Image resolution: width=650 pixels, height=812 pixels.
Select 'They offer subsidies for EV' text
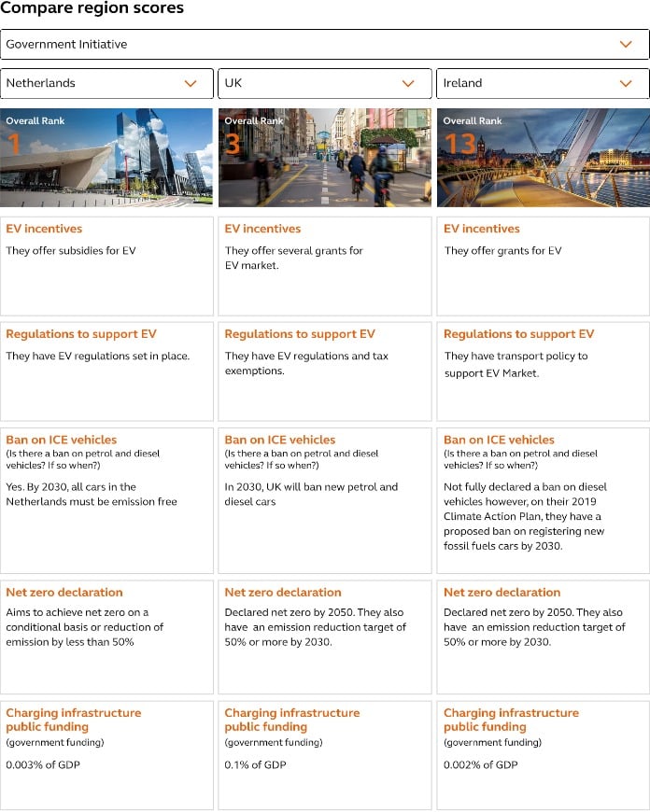71,251
